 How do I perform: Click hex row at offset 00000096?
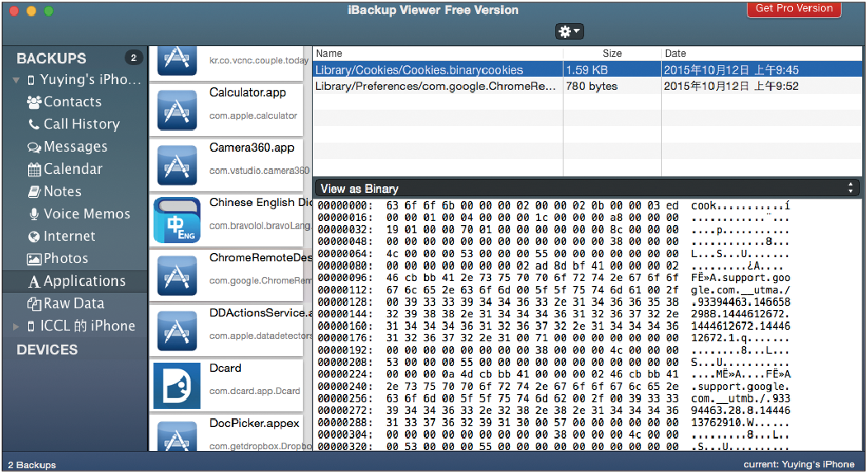coord(554,278)
